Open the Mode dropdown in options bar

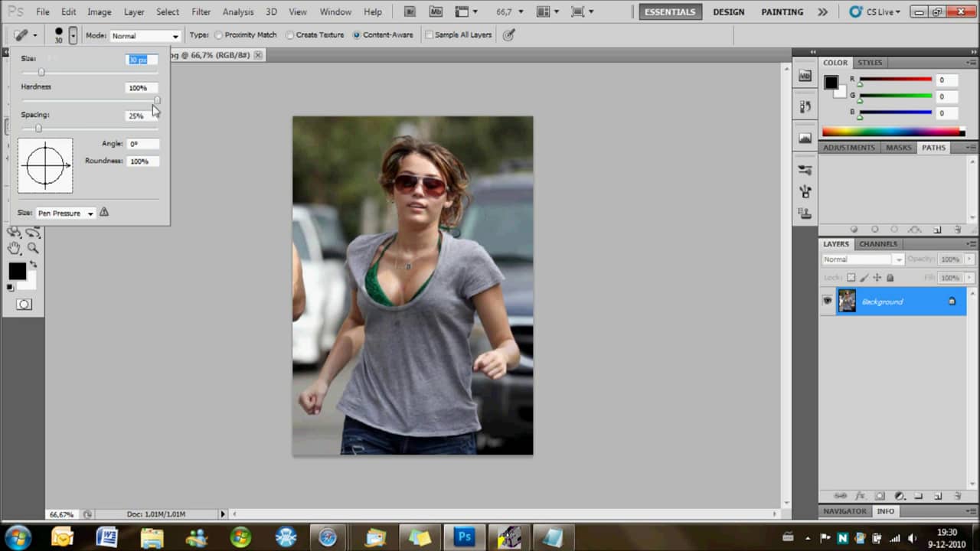click(x=144, y=36)
